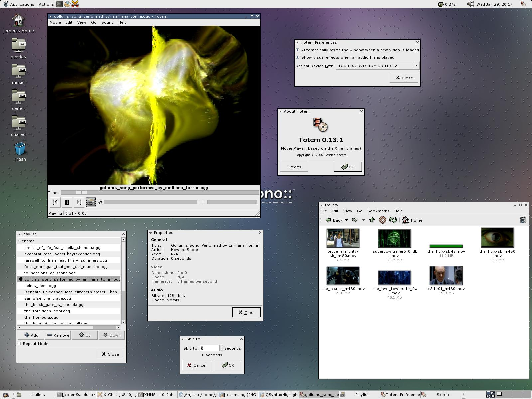Disable show visual effects checkbox
Image resolution: width=532 pixels, height=399 pixels.
298,57
